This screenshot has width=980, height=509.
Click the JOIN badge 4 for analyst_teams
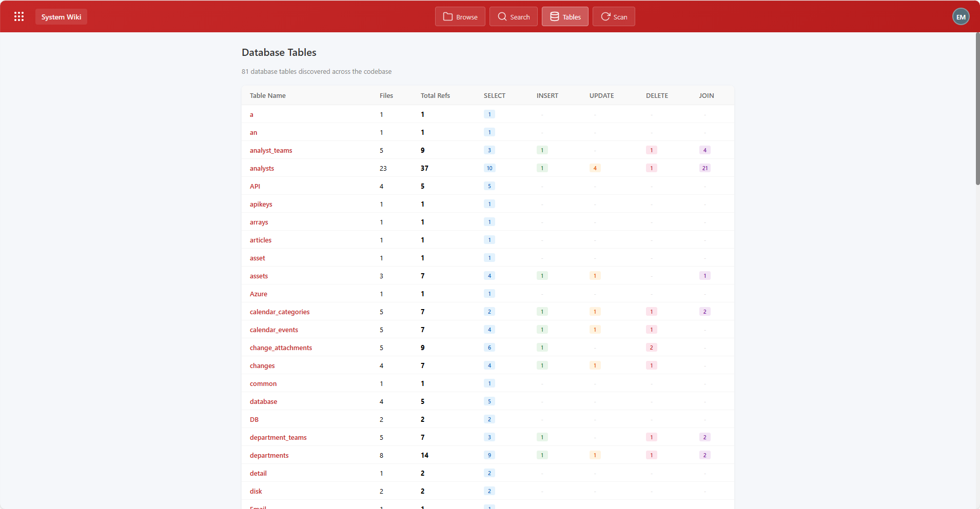(704, 150)
